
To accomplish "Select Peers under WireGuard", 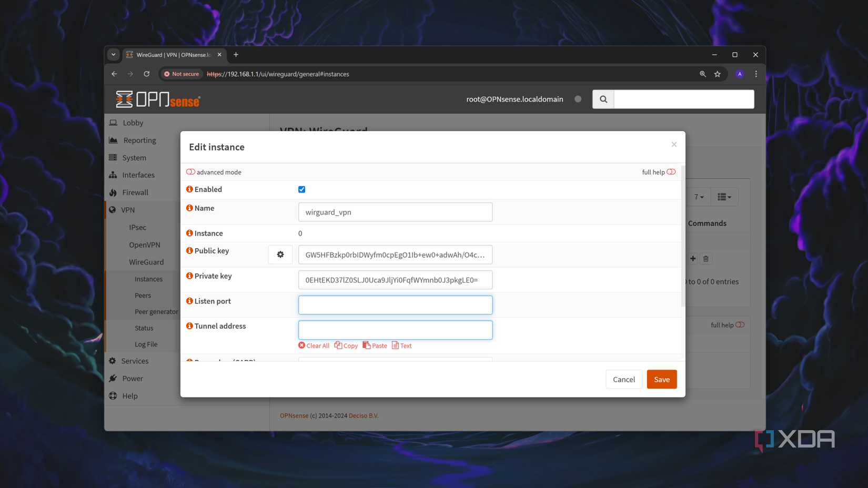I will click(143, 295).
